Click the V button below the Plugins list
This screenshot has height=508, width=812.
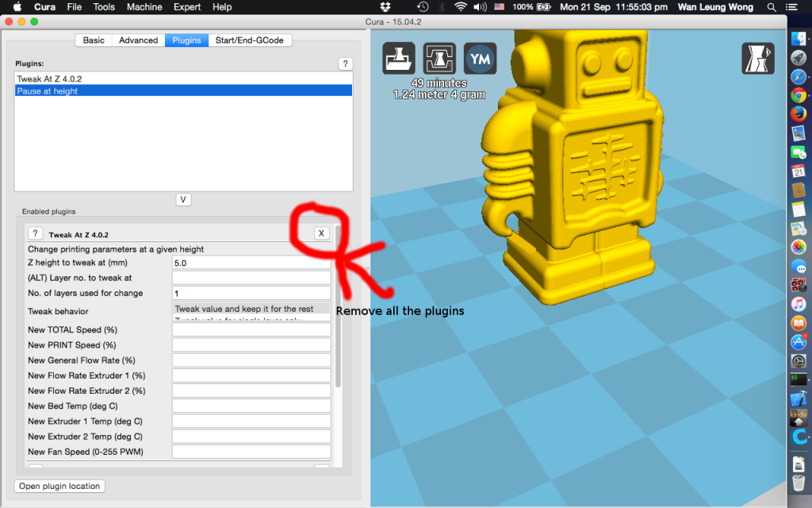[x=183, y=199]
